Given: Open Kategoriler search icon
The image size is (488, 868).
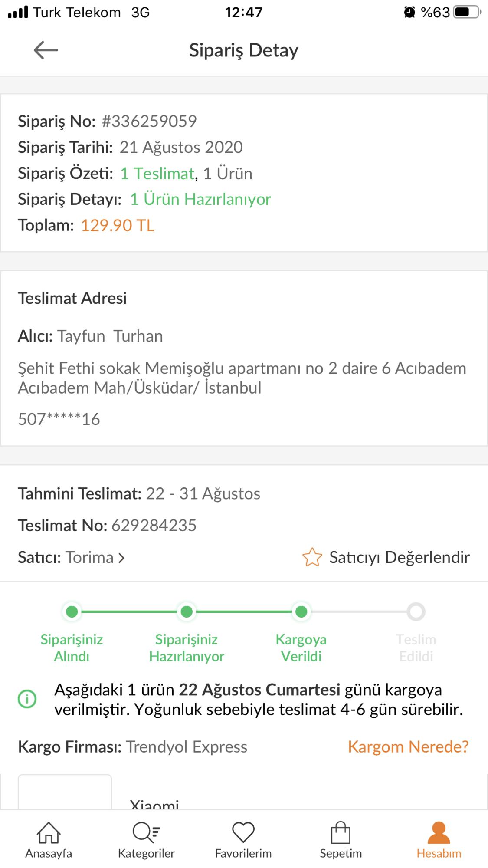Looking at the screenshot, I should [x=146, y=833].
